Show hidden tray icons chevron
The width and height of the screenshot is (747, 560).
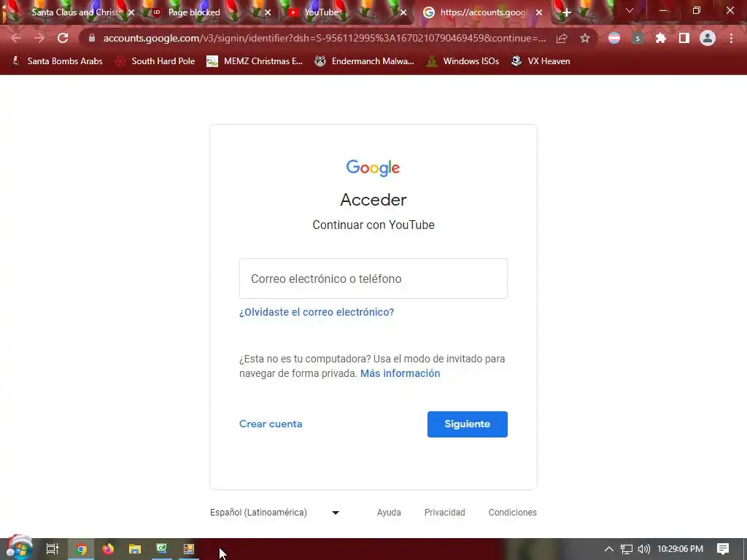coord(609,549)
